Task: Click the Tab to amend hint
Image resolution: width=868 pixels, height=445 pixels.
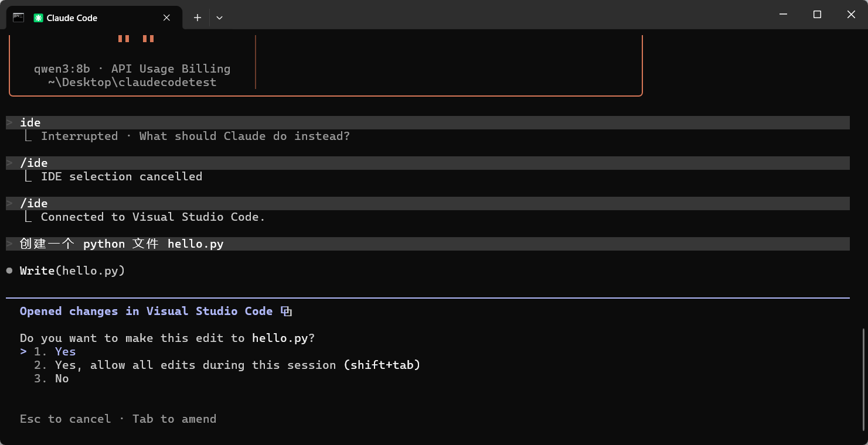Action: [174, 419]
